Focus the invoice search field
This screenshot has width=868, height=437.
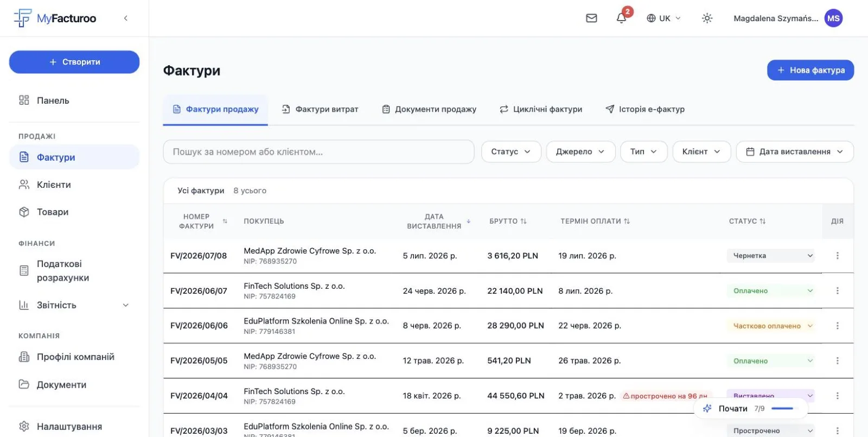pyautogui.click(x=319, y=152)
